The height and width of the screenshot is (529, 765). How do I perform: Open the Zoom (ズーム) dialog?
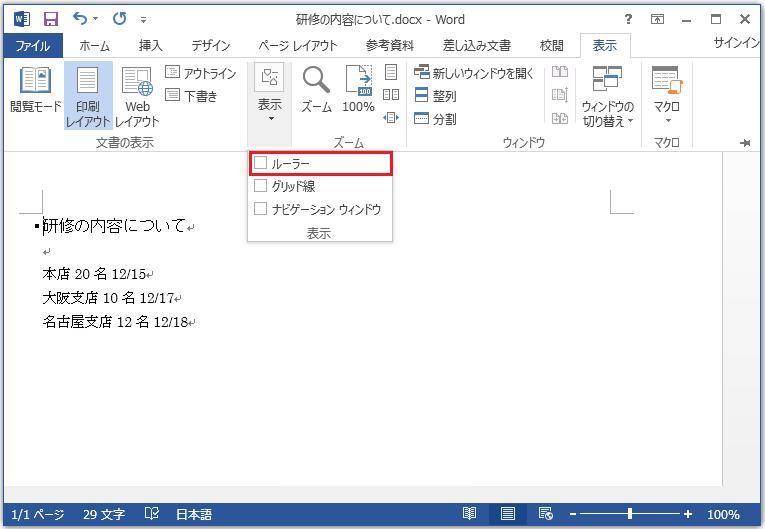click(317, 90)
